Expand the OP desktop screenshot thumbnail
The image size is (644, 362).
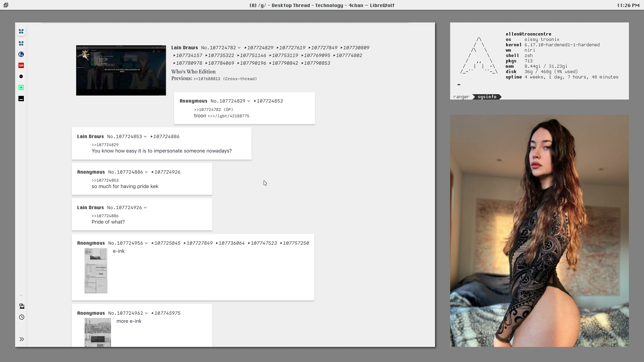(x=121, y=70)
